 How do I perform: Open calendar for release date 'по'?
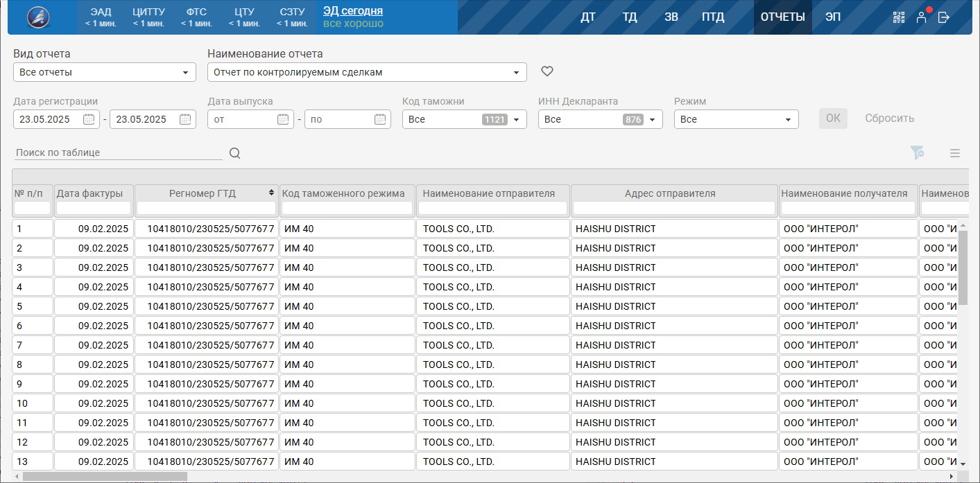[380, 119]
